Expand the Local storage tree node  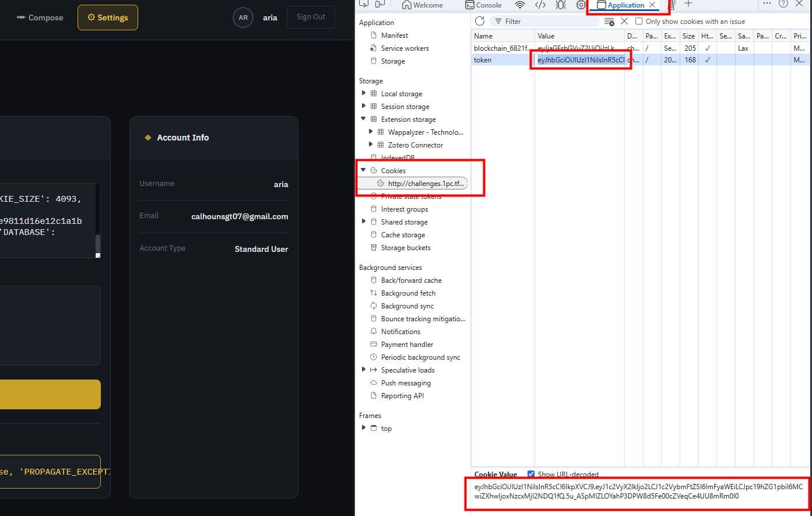click(x=364, y=93)
